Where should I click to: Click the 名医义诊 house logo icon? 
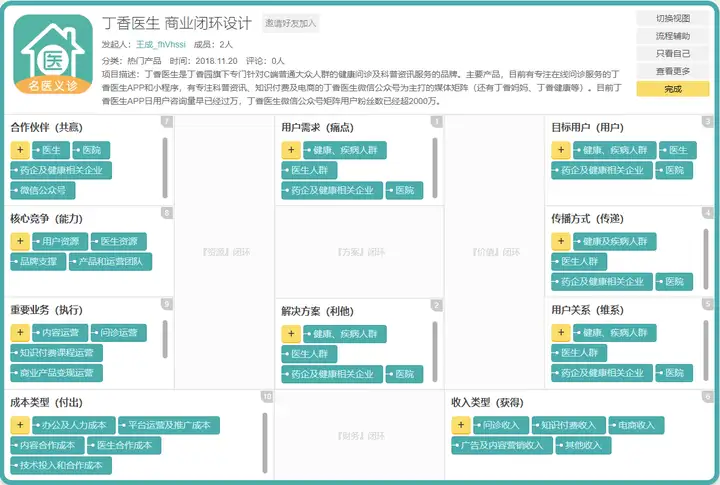[x=53, y=54]
